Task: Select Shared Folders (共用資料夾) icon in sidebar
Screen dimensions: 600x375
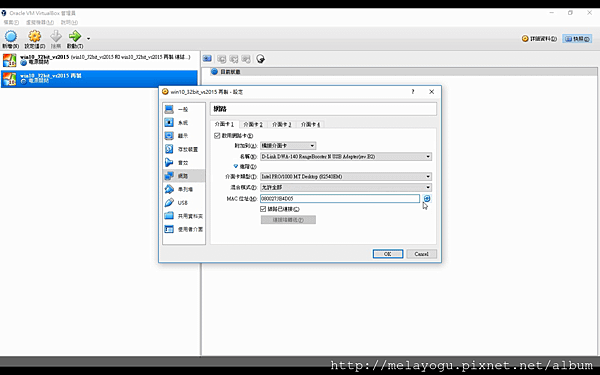Action: 169,216
